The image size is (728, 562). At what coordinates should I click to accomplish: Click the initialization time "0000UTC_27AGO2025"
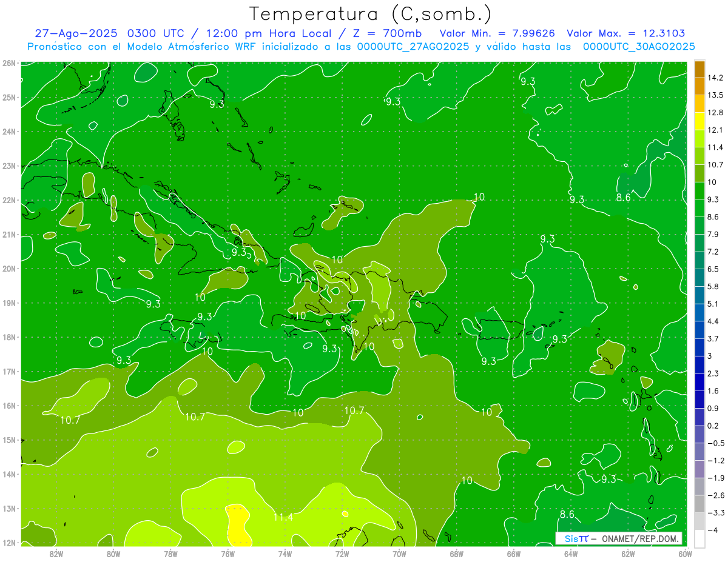click(413, 47)
